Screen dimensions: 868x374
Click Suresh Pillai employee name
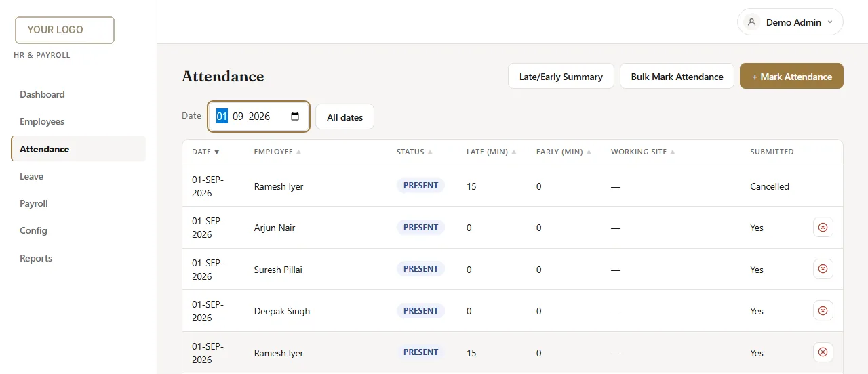point(278,270)
